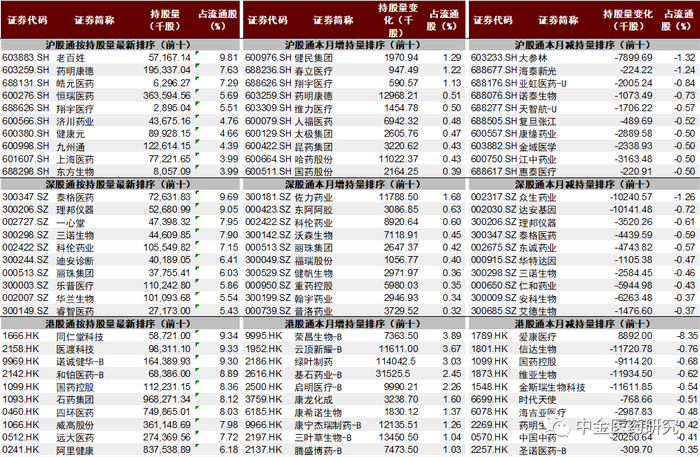Click 688176.SH 亚虹医药-U row code
This screenshot has width=700, height=457.
pos(494,83)
